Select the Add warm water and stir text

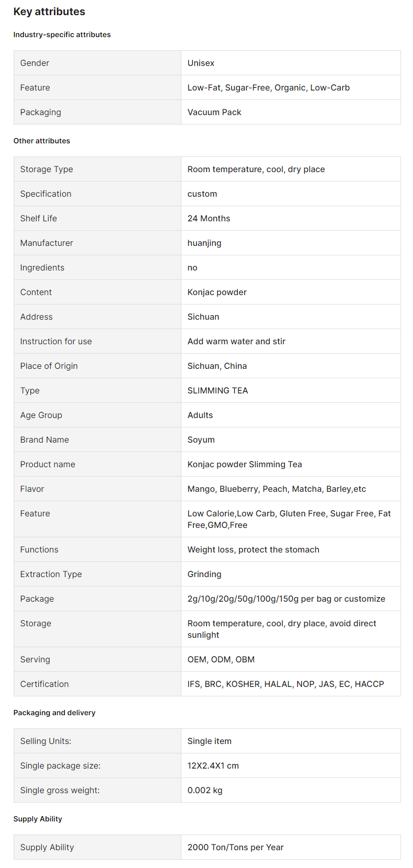[236, 341]
